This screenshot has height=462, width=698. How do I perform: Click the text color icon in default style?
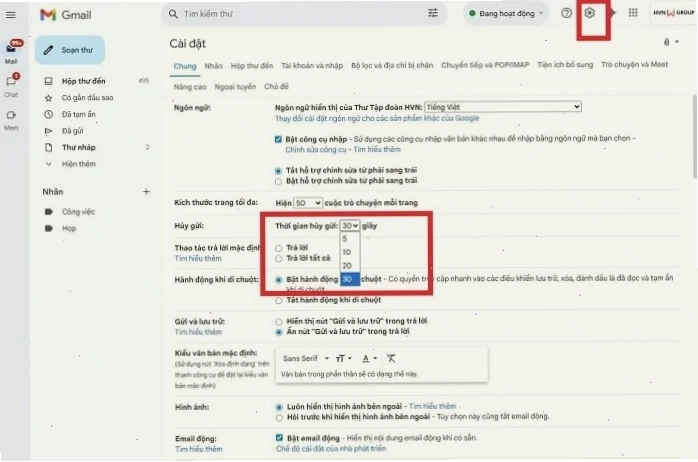point(369,358)
